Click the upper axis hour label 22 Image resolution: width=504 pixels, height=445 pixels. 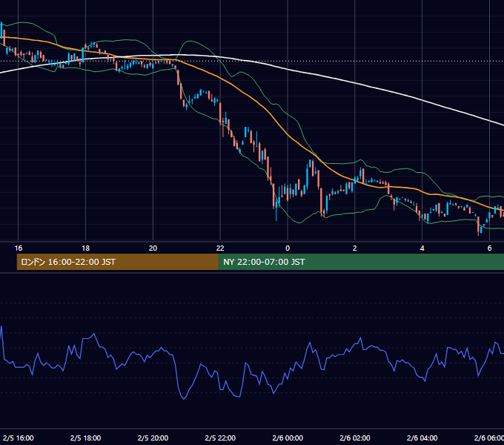coord(220,248)
